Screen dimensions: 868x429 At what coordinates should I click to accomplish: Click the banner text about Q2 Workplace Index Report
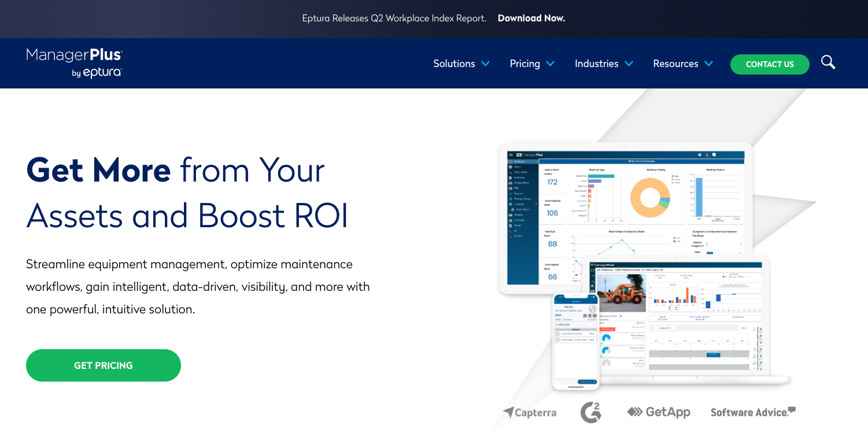[394, 19]
